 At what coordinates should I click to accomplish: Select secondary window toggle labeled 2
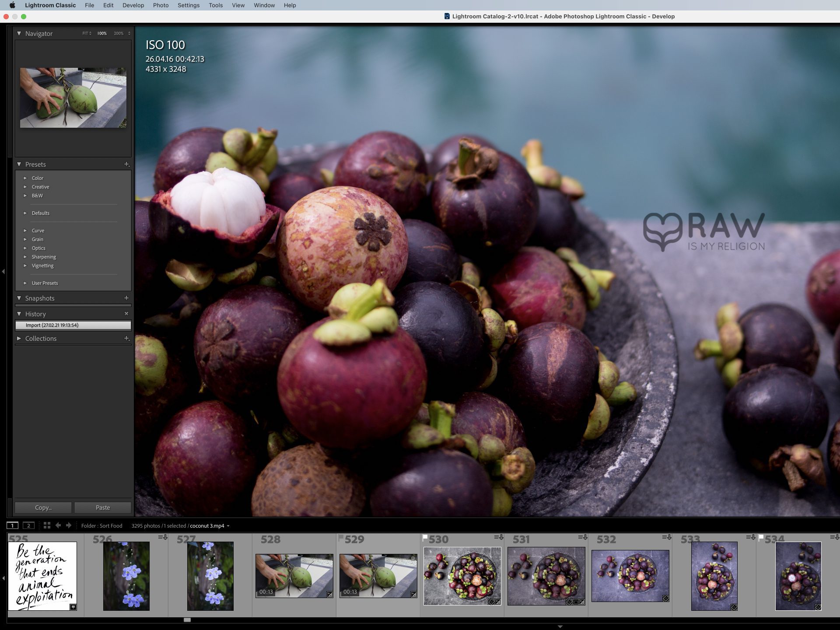pyautogui.click(x=28, y=525)
